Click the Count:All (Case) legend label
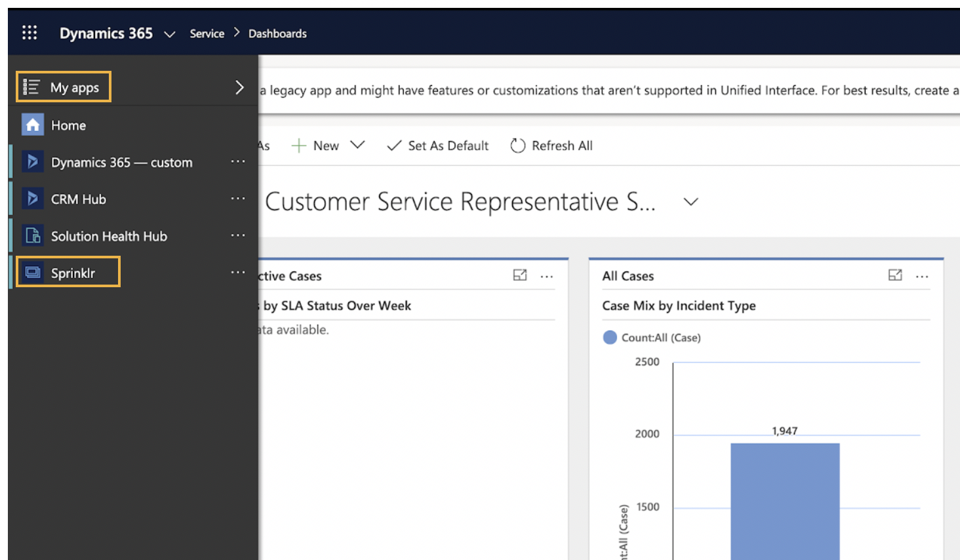The width and height of the screenshot is (960, 560). pyautogui.click(x=661, y=338)
